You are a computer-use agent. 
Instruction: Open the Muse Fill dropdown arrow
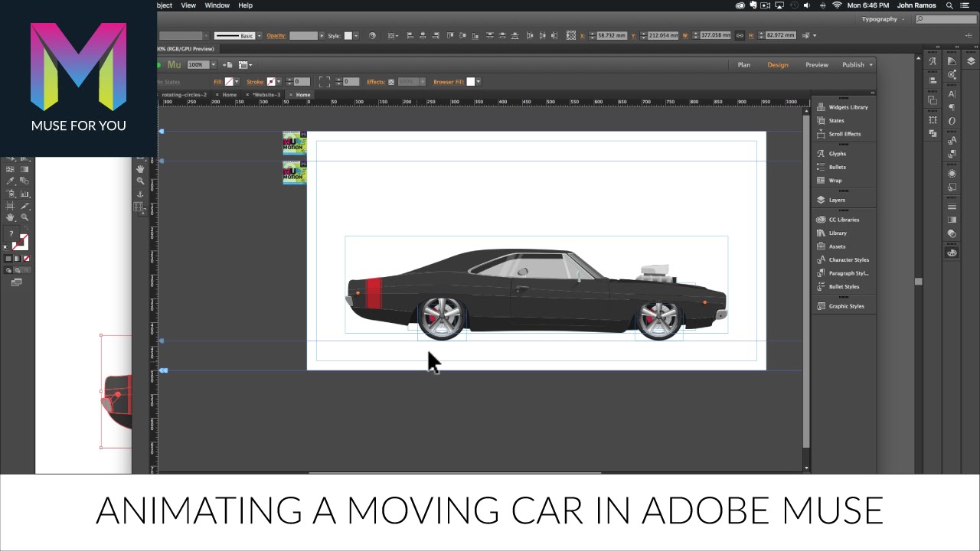pos(237,82)
